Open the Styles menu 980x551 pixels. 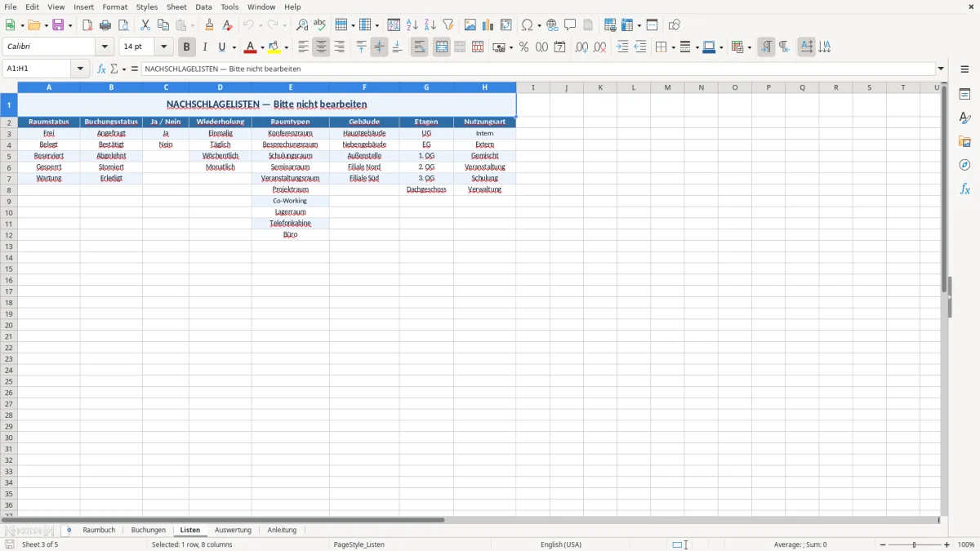[x=147, y=7]
